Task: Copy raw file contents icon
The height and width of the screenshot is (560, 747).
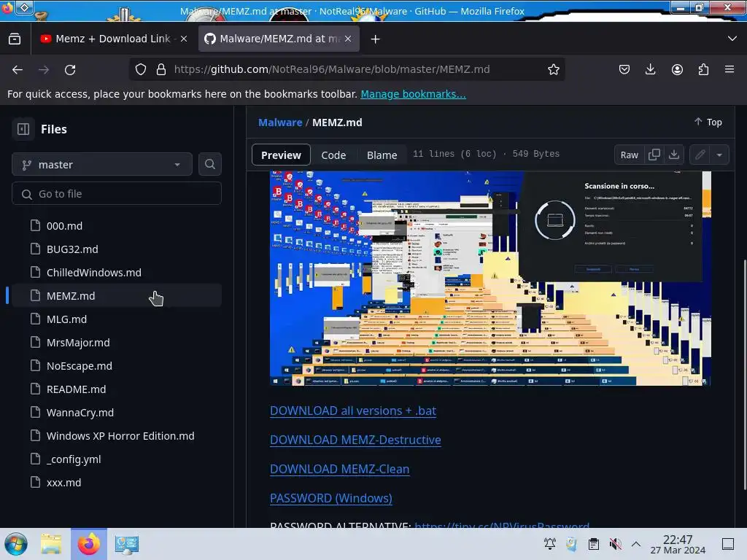Action: coord(654,155)
